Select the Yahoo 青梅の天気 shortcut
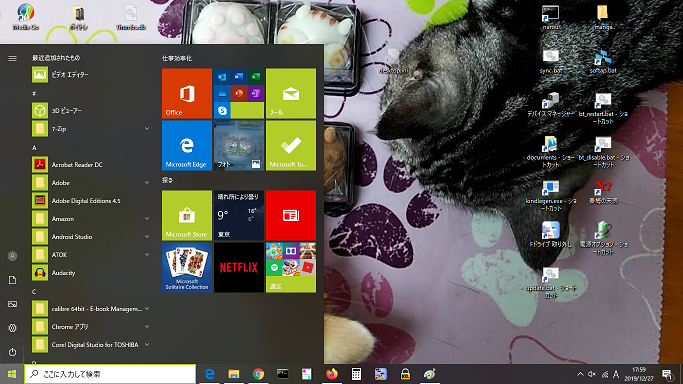The image size is (683, 384). (x=603, y=192)
